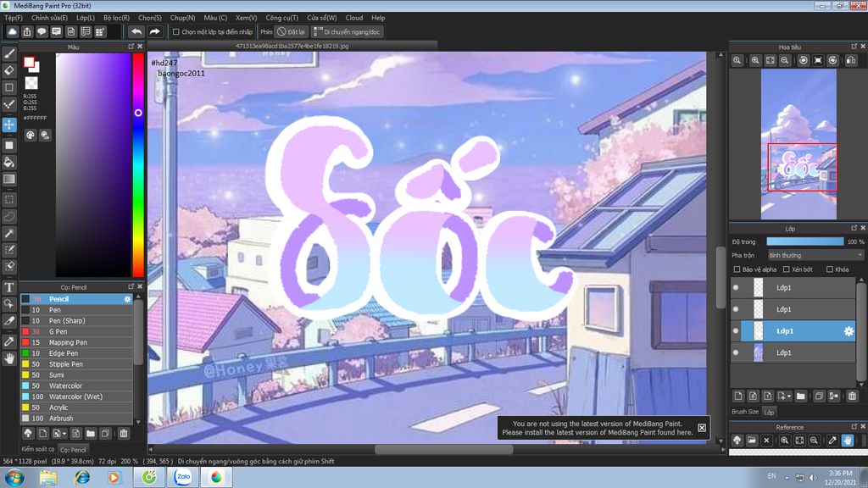Undock the Màu color panel
The height and width of the screenshot is (488, 868).
tap(131, 47)
